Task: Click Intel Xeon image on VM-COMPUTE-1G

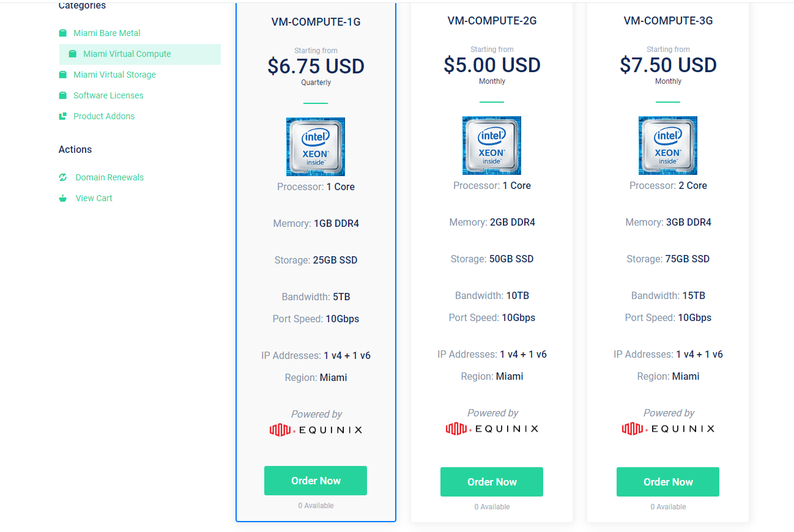Action: tap(316, 147)
